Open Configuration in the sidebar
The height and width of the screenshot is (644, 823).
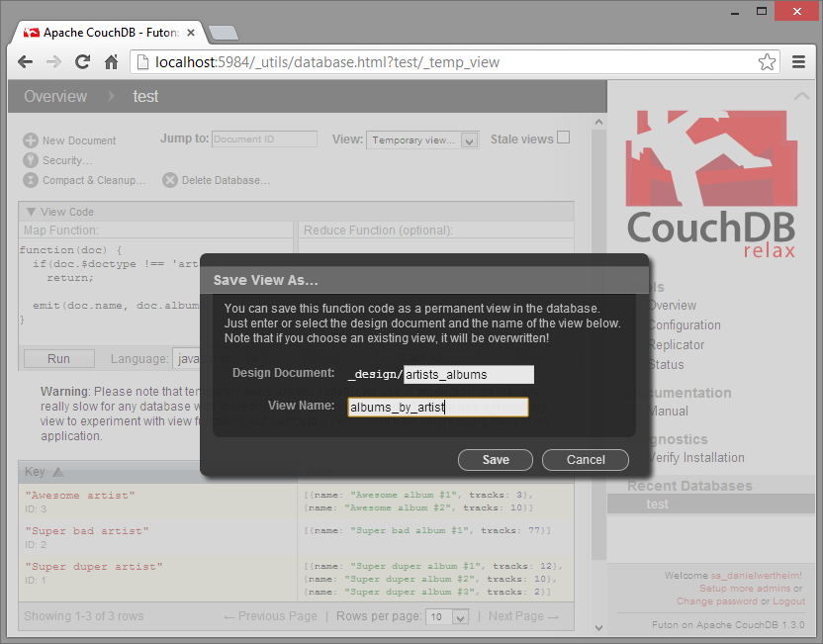click(x=684, y=324)
